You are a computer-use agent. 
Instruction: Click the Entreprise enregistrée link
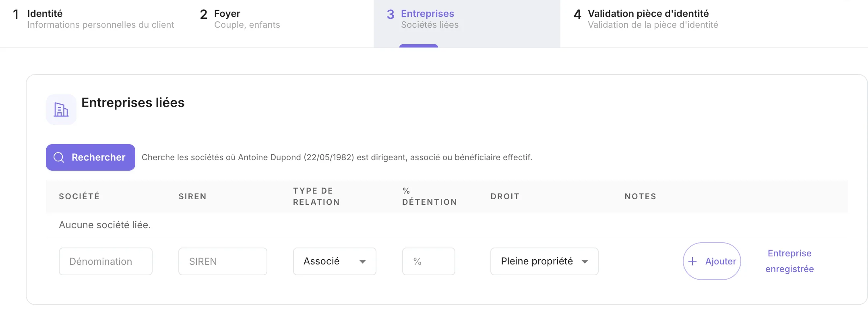[x=789, y=261]
